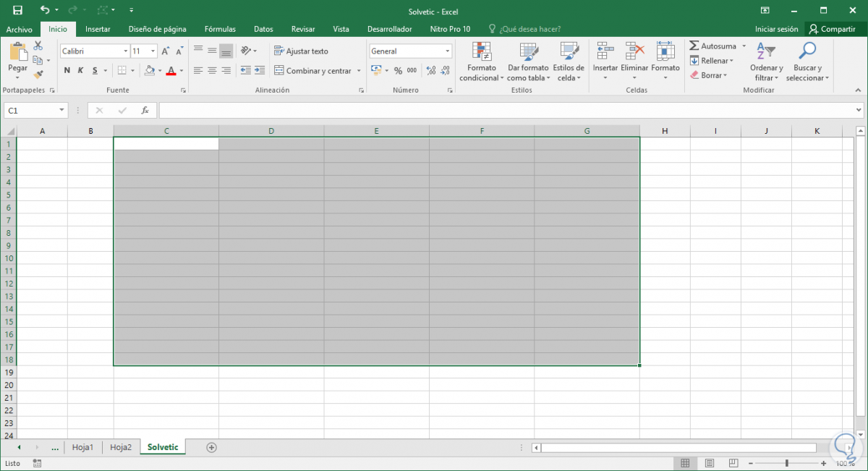Image resolution: width=868 pixels, height=471 pixels.
Task: Align text to the top
Action: pos(198,51)
